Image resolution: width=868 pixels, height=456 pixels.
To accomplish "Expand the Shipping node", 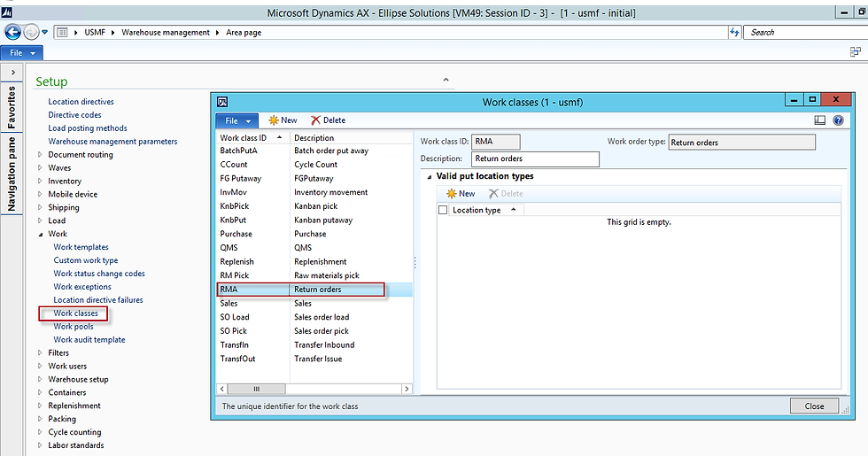I will click(40, 207).
